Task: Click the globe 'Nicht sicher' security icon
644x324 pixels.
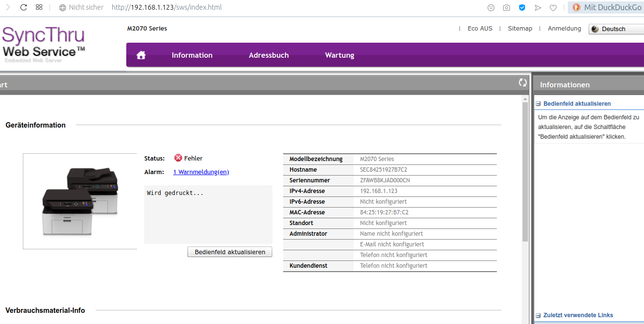Action: (62, 7)
